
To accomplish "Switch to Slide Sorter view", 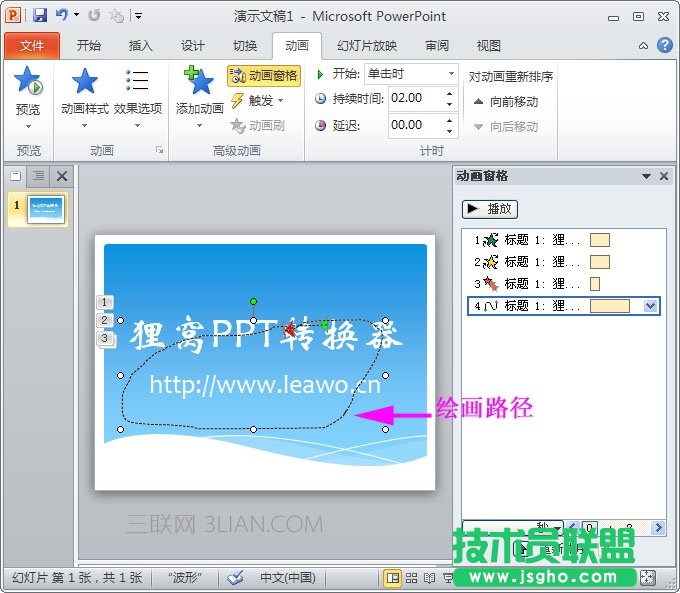I will coord(411,578).
